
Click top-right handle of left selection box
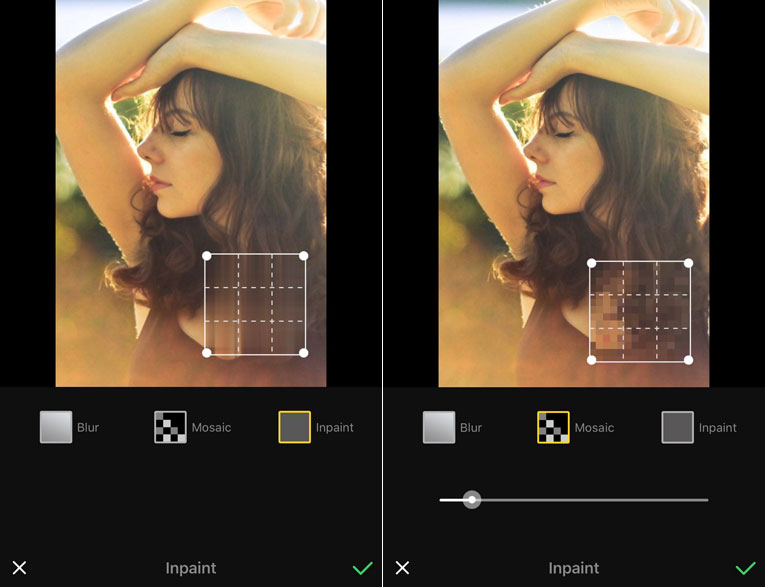tap(303, 256)
